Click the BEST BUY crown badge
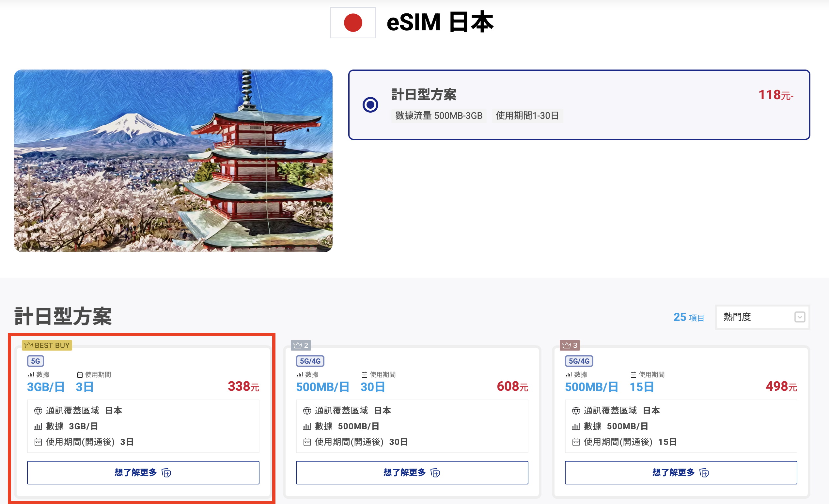The image size is (829, 504). pyautogui.click(x=47, y=345)
